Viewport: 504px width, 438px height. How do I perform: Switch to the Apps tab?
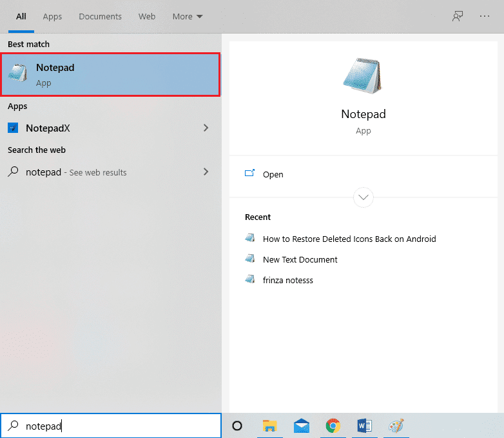pyautogui.click(x=52, y=16)
